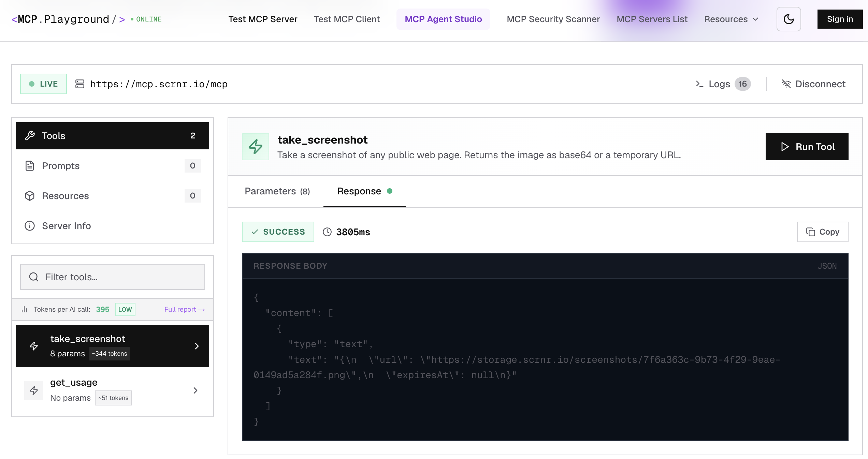Viewport: 868px width, 459px height.
Task: Select the Tools section in the sidebar
Action: point(113,136)
